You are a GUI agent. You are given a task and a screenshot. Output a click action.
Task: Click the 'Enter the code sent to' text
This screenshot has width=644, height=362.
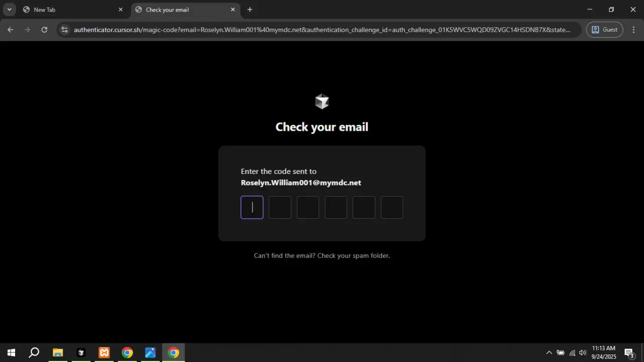279,171
